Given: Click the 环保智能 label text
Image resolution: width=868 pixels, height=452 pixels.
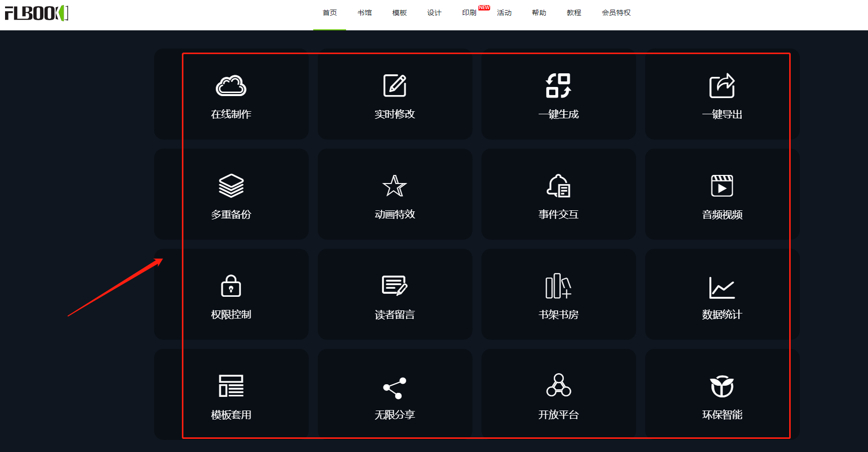Looking at the screenshot, I should [x=722, y=415].
